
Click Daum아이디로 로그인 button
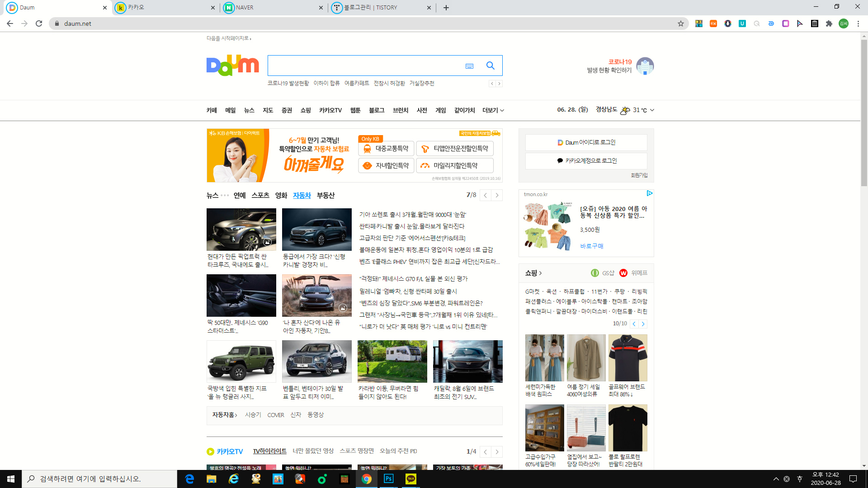coord(586,142)
